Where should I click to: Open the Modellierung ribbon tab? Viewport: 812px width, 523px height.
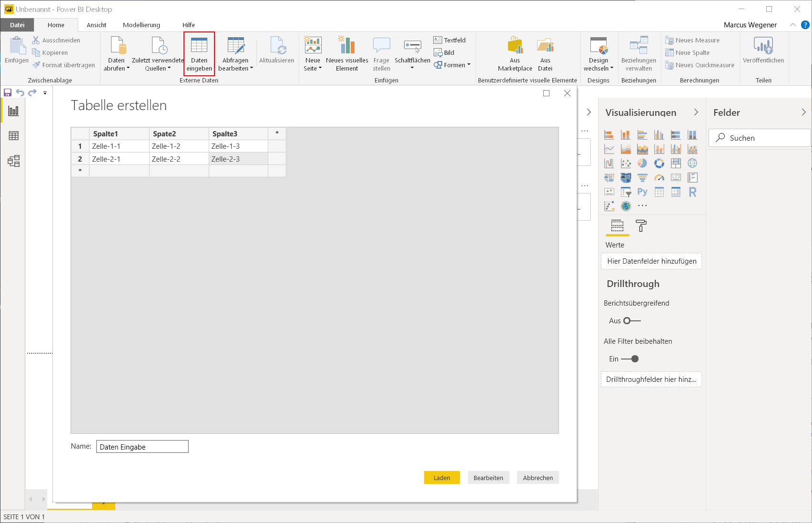click(x=142, y=25)
